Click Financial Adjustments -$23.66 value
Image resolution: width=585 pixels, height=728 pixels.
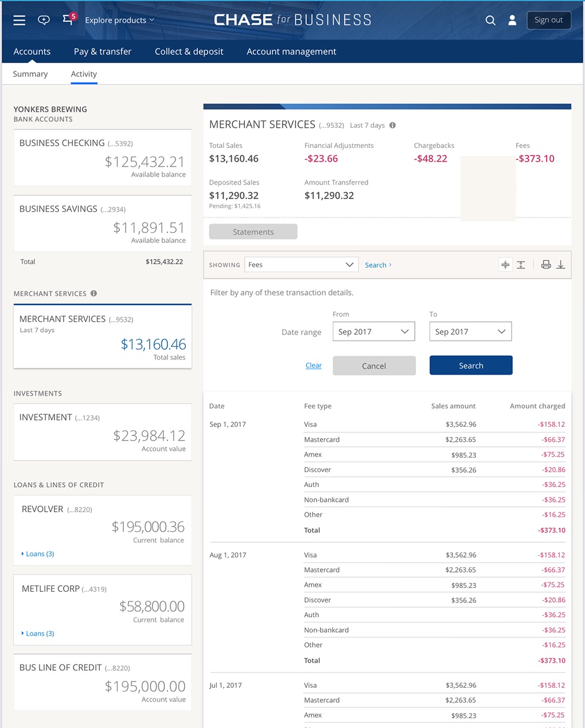tap(321, 159)
